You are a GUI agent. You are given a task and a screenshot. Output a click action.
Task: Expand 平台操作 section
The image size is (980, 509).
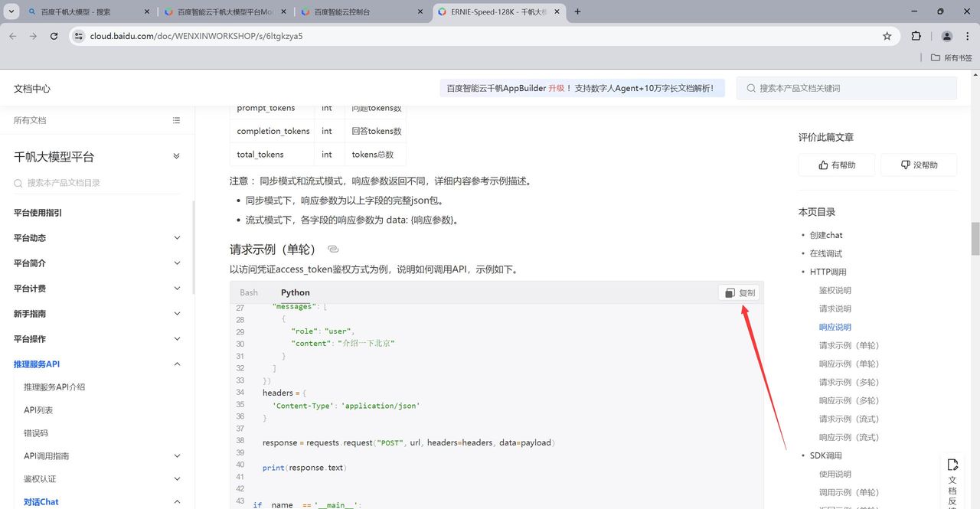[177, 339]
